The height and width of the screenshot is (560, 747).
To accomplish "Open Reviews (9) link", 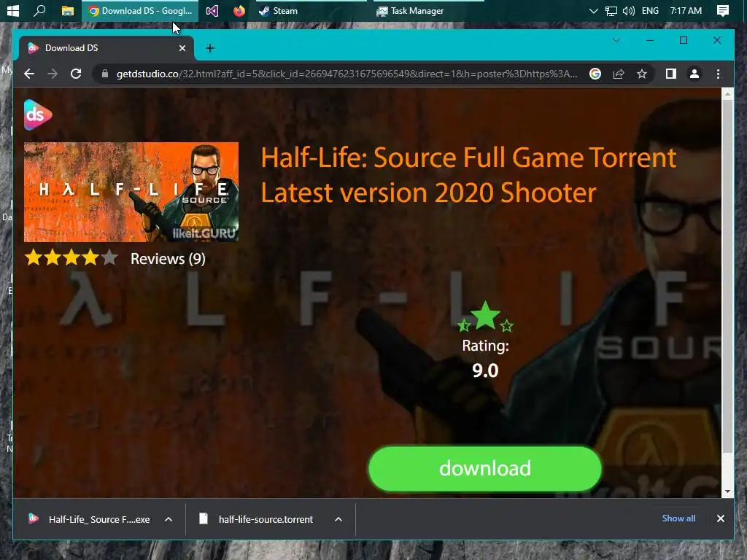I will click(x=168, y=259).
